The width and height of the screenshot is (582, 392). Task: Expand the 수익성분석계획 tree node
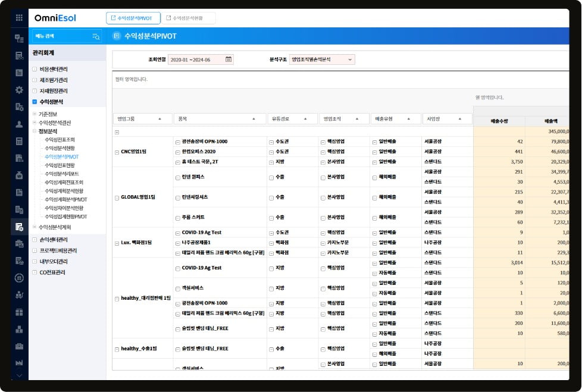coord(34,227)
